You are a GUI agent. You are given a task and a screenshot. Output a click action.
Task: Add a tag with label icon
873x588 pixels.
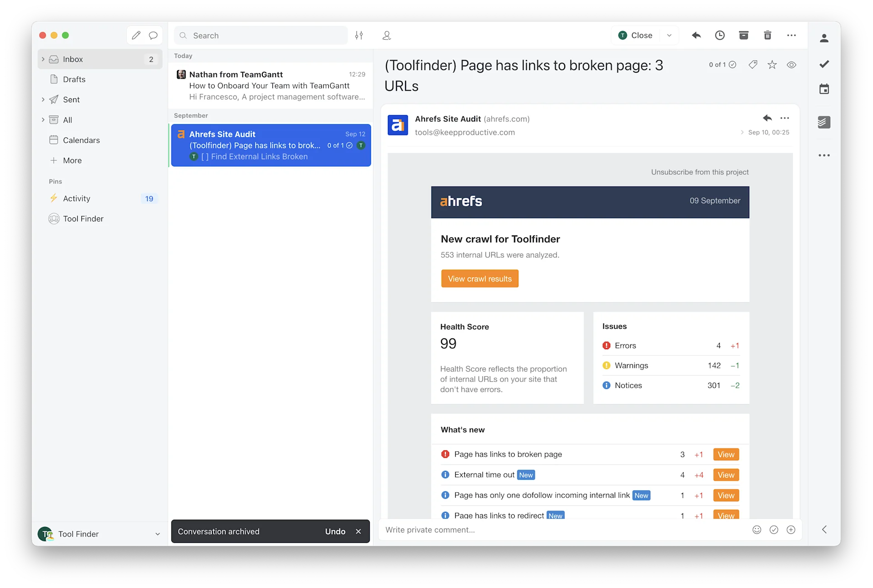coord(753,65)
